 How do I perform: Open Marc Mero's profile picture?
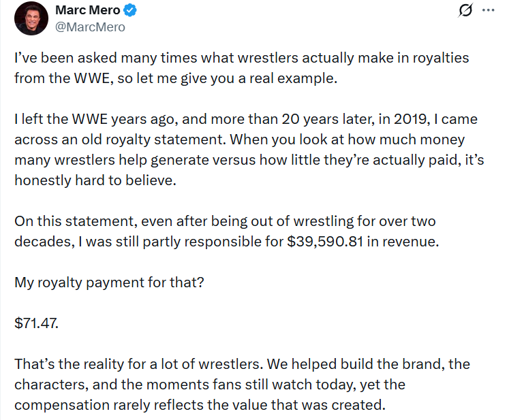pos(30,19)
